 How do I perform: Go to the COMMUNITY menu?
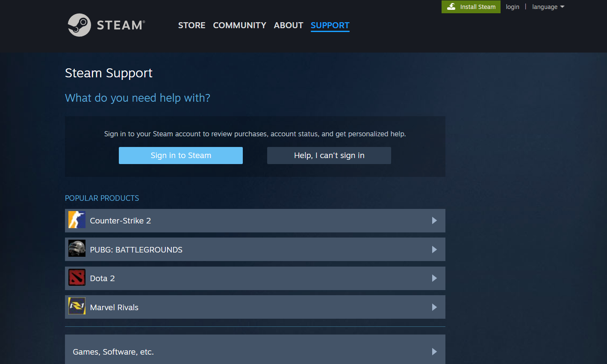(x=239, y=25)
